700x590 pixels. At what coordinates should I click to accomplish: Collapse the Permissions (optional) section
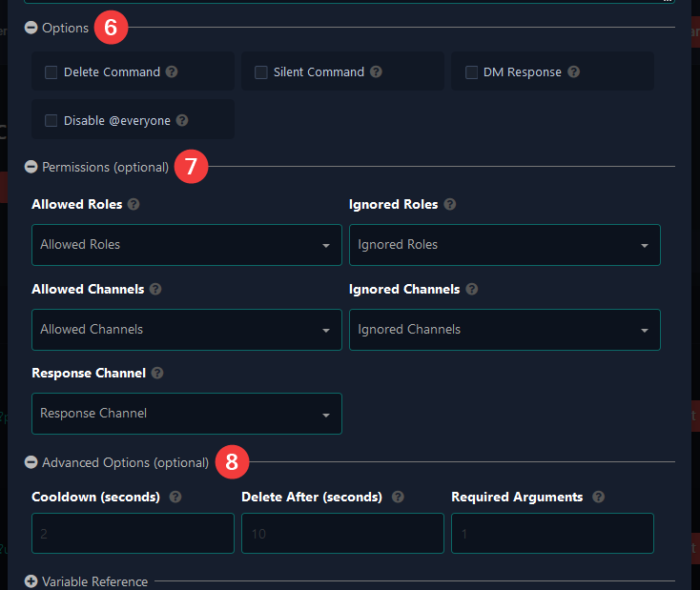tap(31, 167)
